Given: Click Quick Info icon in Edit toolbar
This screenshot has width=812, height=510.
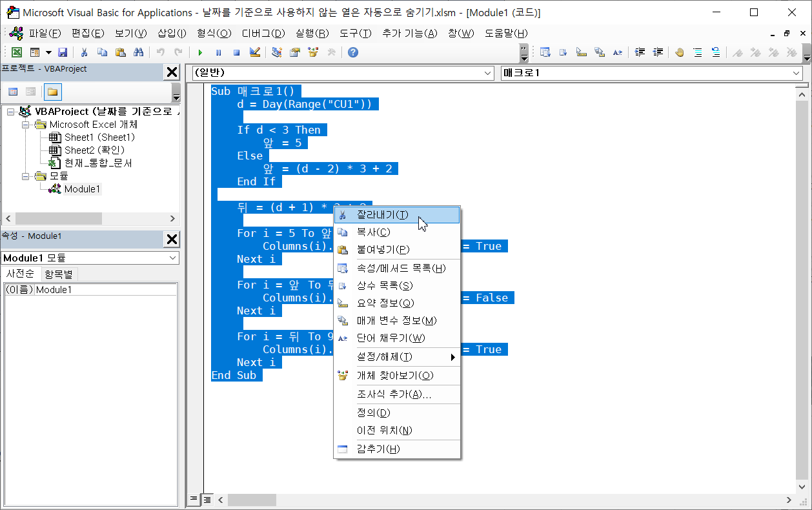Looking at the screenshot, I should pos(581,52).
